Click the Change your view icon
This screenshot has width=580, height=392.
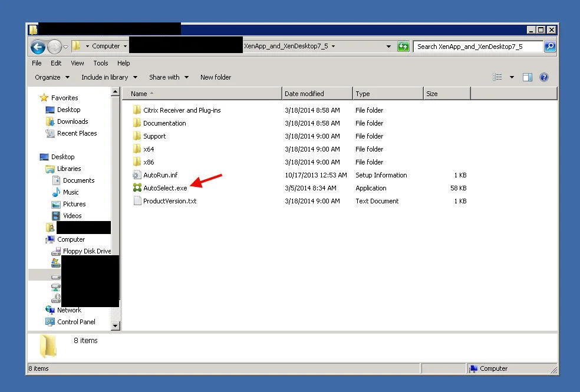click(497, 77)
